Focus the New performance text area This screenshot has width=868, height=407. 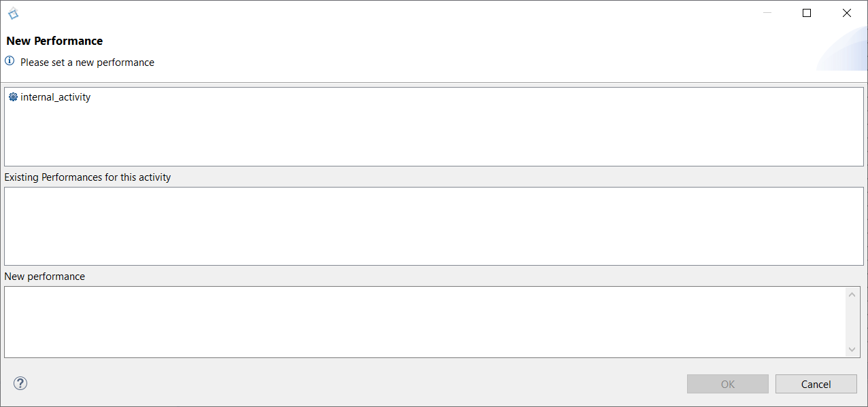click(425, 322)
